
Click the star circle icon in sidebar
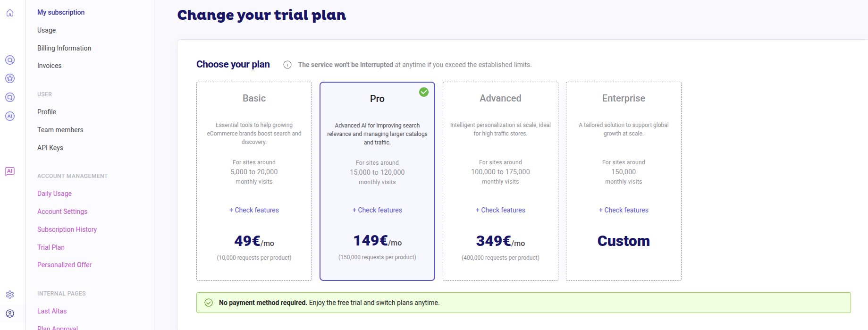pos(10,78)
